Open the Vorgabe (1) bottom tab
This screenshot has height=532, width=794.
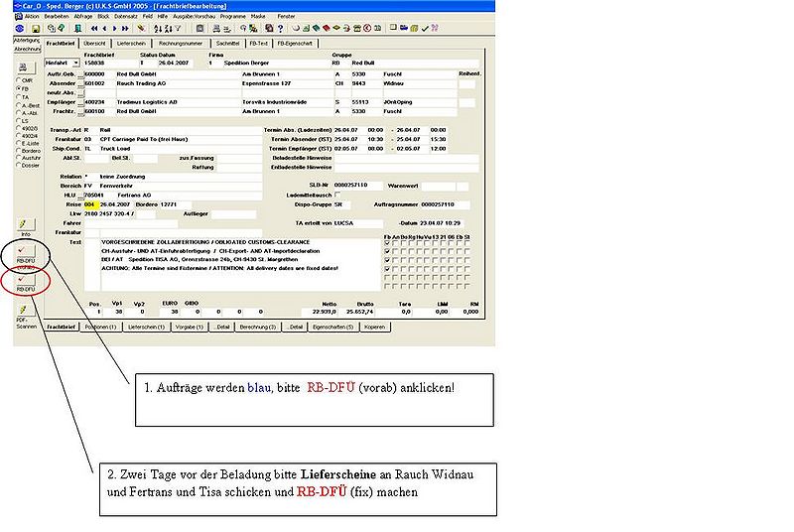coord(189,327)
